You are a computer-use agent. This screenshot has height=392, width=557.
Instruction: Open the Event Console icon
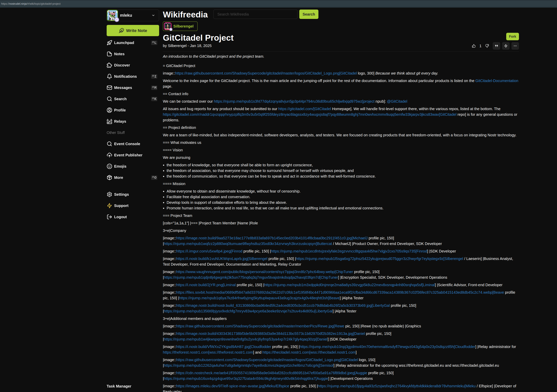pos(109,144)
